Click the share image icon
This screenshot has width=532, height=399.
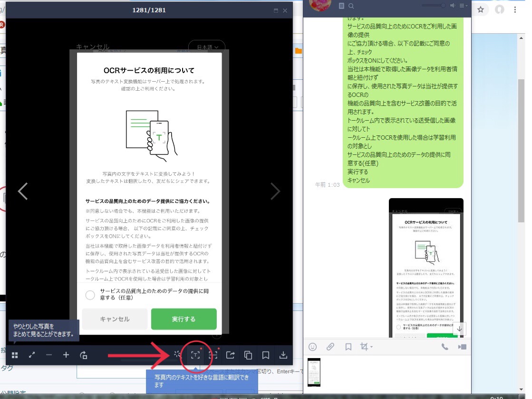point(231,355)
